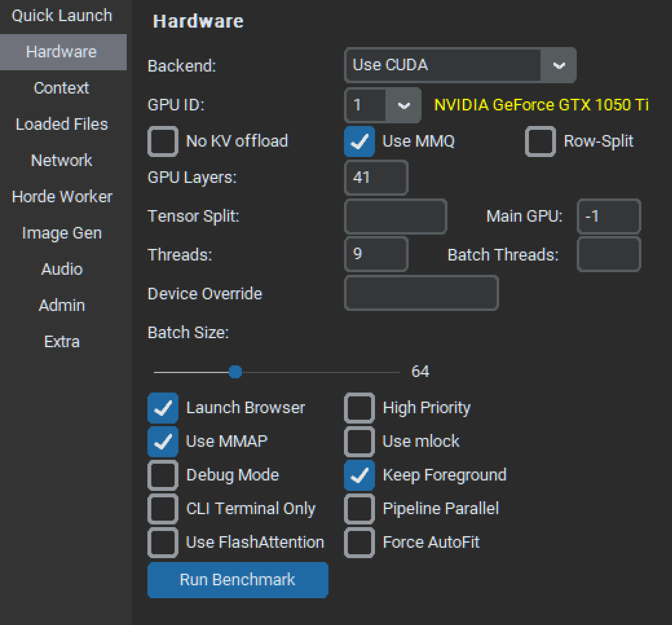
Task: Click the GPU Layers input field
Action: point(376,178)
